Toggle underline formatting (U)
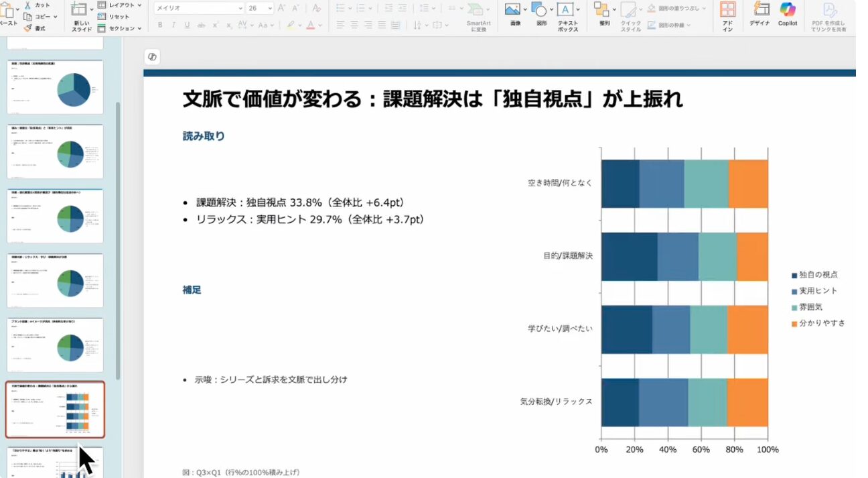This screenshot has width=868, height=478. tap(187, 25)
